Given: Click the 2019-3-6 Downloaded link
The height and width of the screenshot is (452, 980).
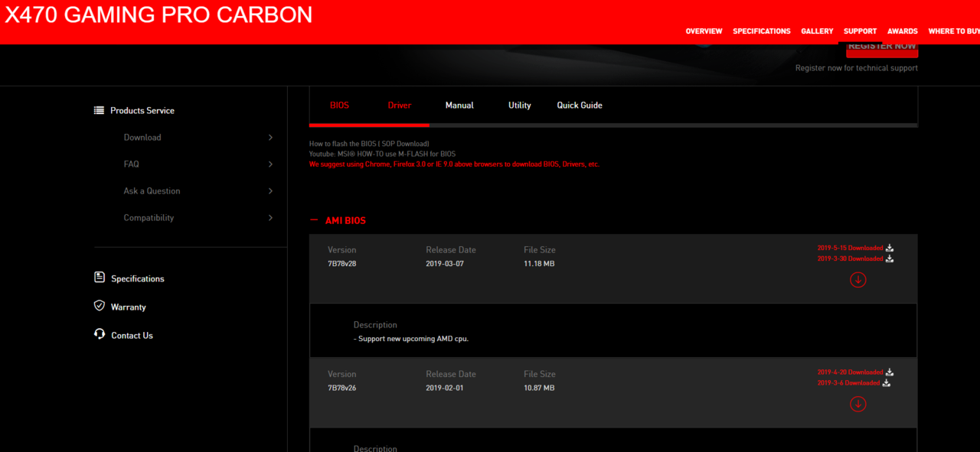Looking at the screenshot, I should [x=848, y=383].
